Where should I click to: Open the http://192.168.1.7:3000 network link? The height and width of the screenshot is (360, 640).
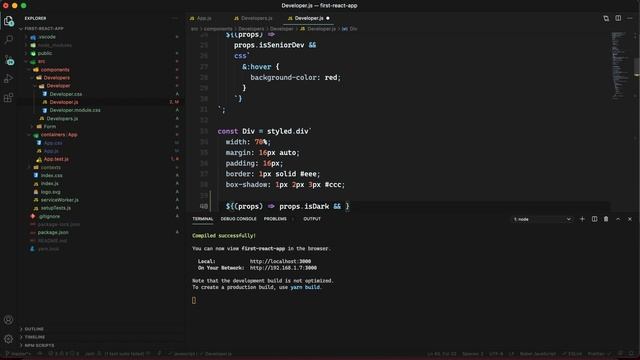point(283,268)
